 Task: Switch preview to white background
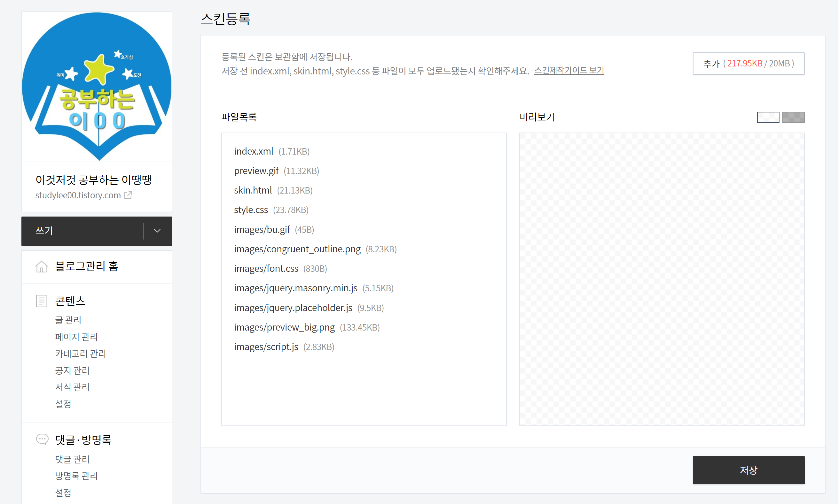point(768,117)
